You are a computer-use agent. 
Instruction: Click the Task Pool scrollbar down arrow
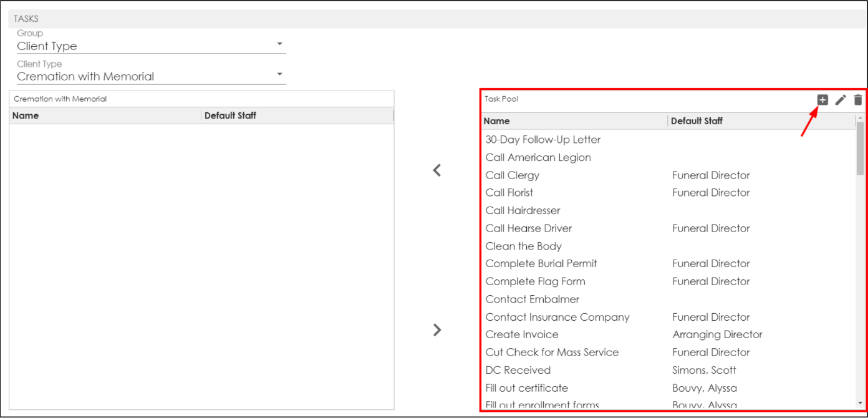[x=861, y=404]
